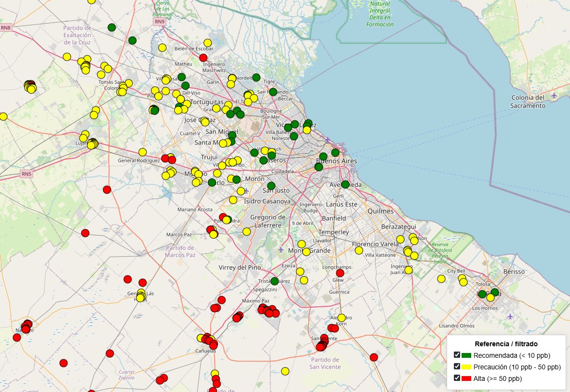Click the RN9 road shield label
The height and width of the screenshot is (392, 570).
[x=160, y=22]
